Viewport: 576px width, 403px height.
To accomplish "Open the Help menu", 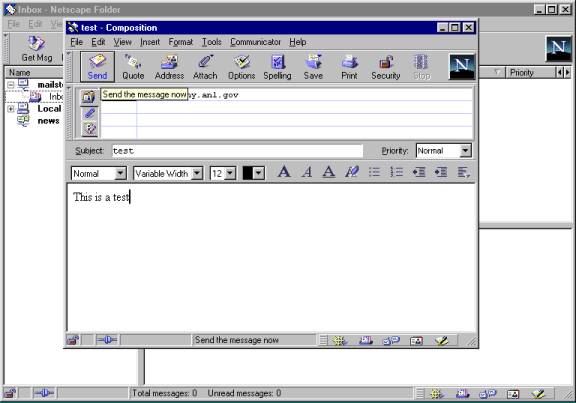I will 298,42.
